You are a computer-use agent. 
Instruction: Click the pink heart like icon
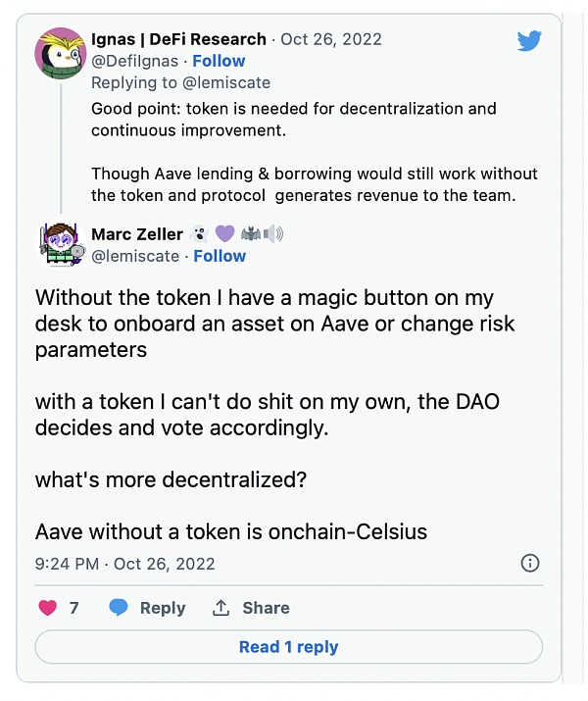(47, 608)
